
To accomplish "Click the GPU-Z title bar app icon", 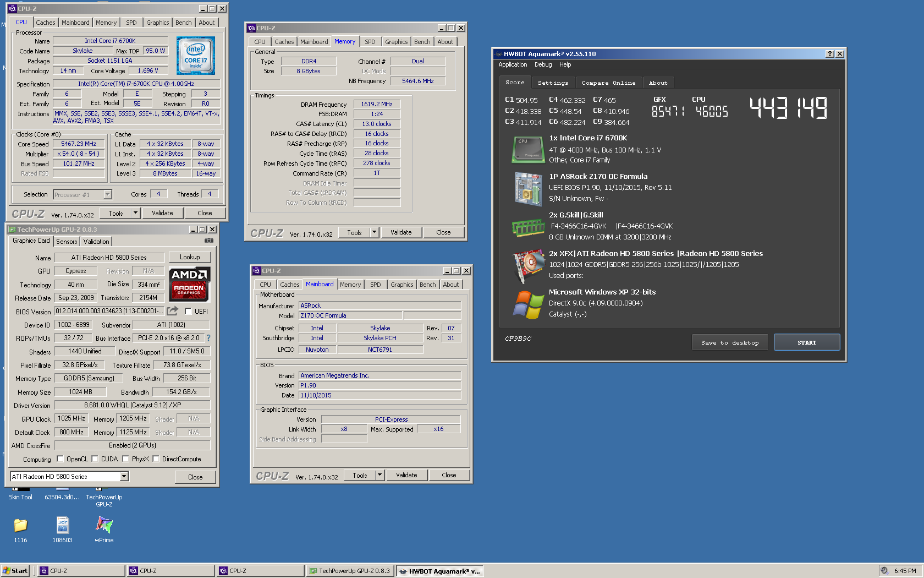I will 12,230.
